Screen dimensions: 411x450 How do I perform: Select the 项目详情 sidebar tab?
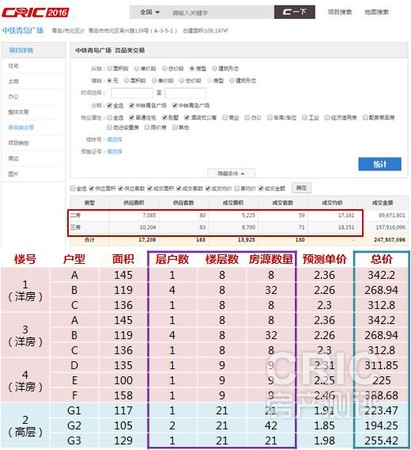tap(21, 50)
